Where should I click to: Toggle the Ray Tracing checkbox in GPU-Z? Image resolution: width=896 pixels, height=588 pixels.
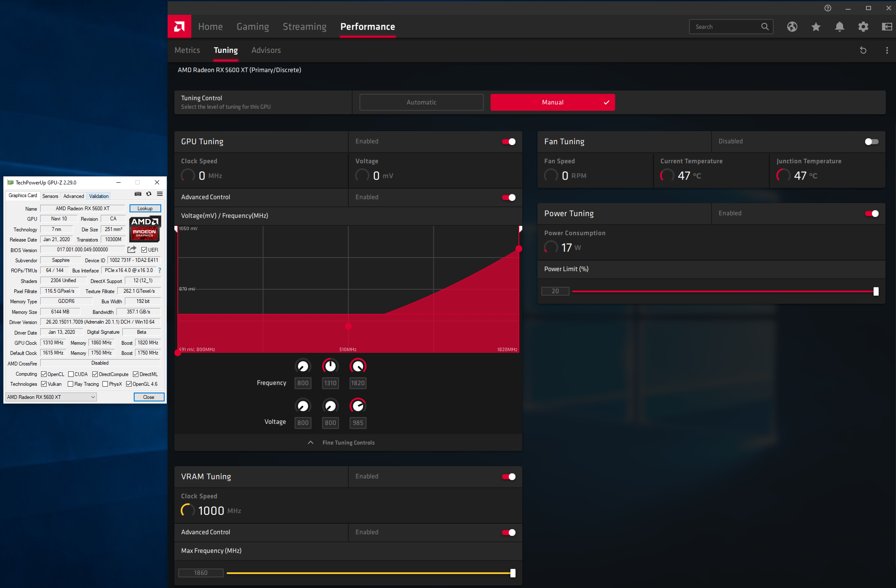pyautogui.click(x=71, y=384)
